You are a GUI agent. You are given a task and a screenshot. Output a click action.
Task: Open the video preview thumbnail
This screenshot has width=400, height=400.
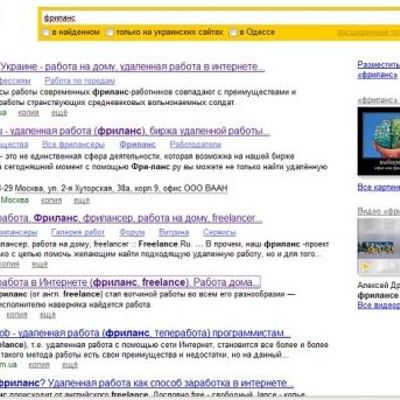pyautogui.click(x=379, y=247)
